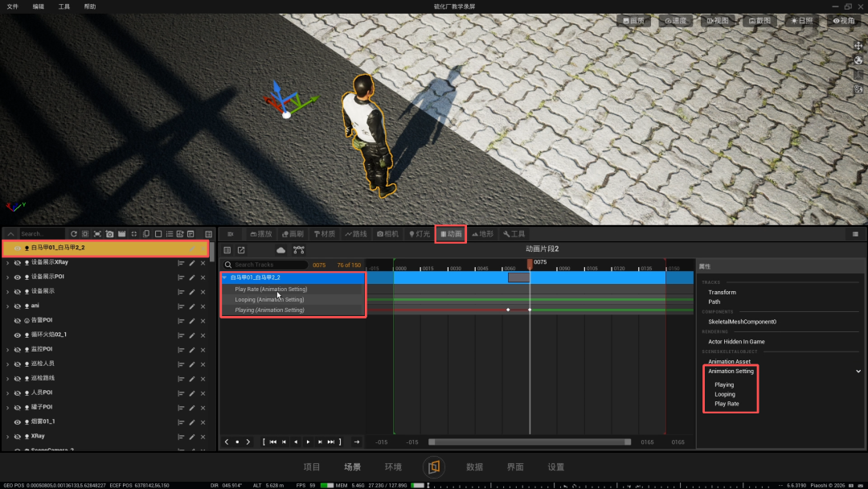Click the timeline horizontal range scrollbar
The width and height of the screenshot is (868, 489).
tap(530, 442)
